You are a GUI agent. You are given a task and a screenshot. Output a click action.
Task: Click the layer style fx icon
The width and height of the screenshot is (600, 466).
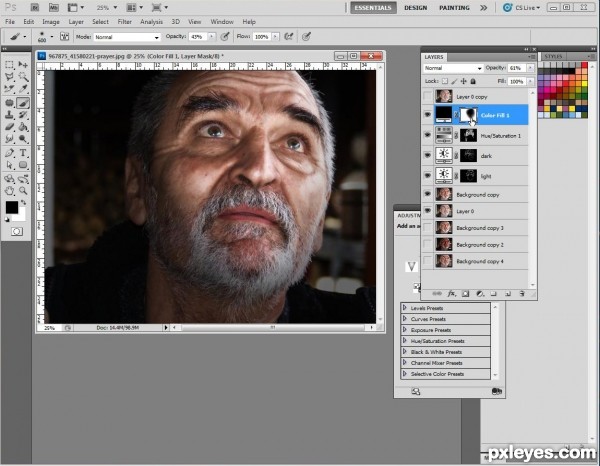coord(452,293)
